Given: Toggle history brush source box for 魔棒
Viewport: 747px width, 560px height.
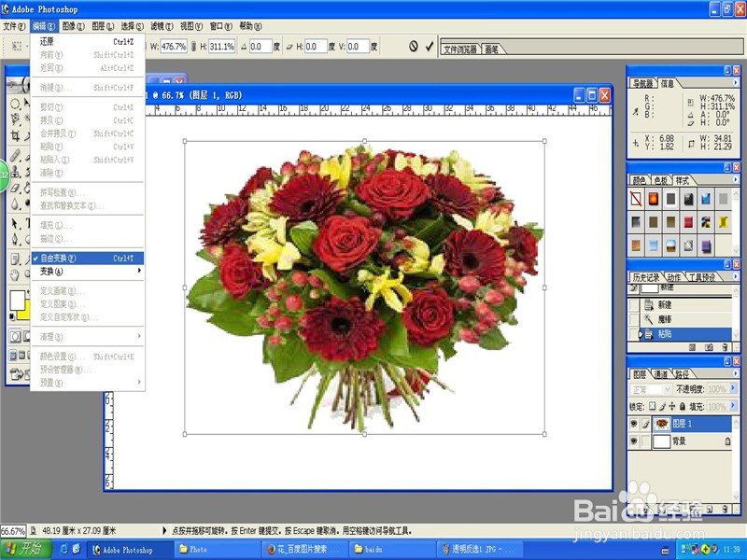Looking at the screenshot, I should click(634, 319).
